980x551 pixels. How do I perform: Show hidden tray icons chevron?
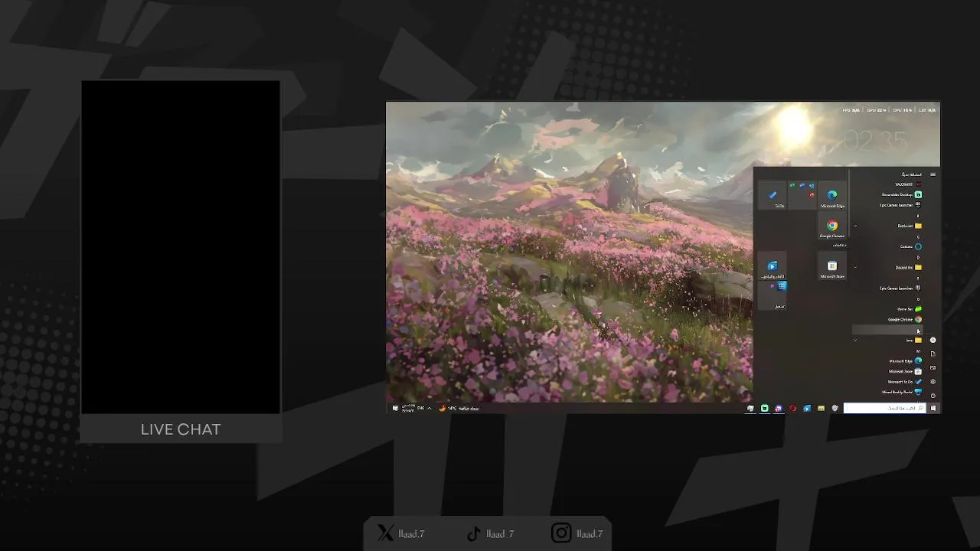[430, 408]
